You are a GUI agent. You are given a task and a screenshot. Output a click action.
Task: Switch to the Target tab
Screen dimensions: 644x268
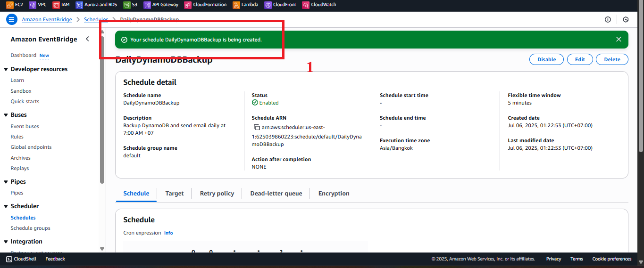(x=175, y=193)
